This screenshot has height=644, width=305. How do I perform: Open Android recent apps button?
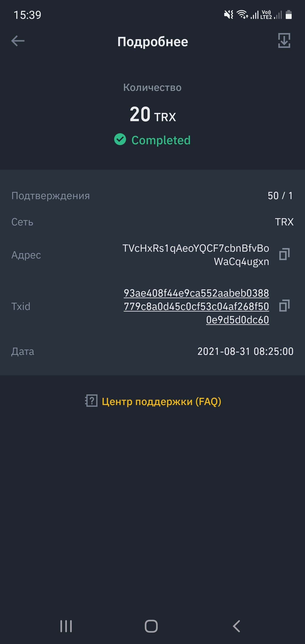(x=66, y=626)
